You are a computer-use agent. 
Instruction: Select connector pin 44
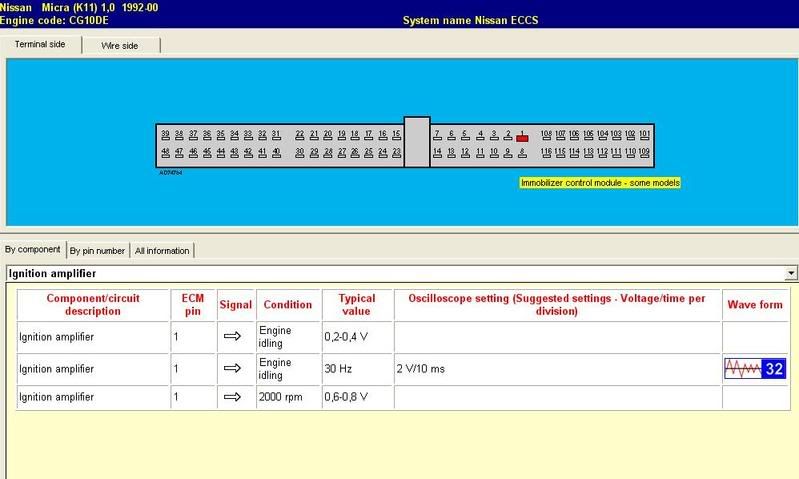(x=221, y=152)
